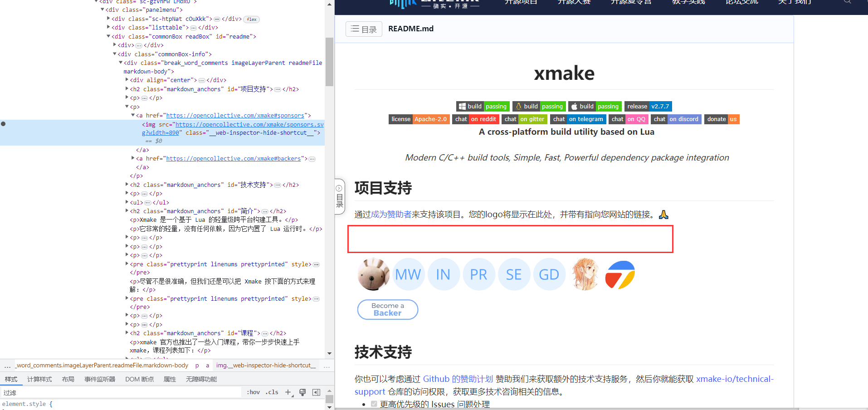868x410 pixels.
Task: Open the 布局 tab
Action: 68,379
